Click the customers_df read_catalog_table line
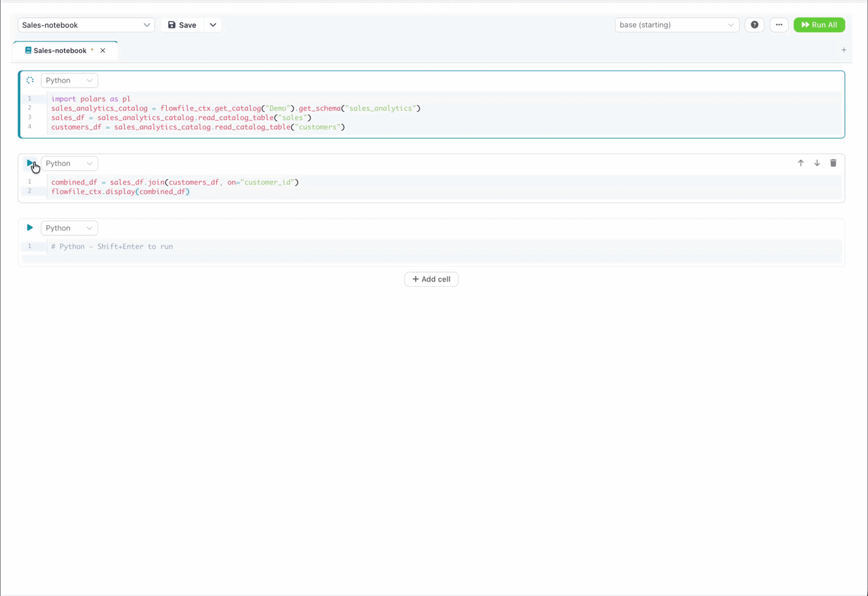The height and width of the screenshot is (596, 868). [198, 127]
